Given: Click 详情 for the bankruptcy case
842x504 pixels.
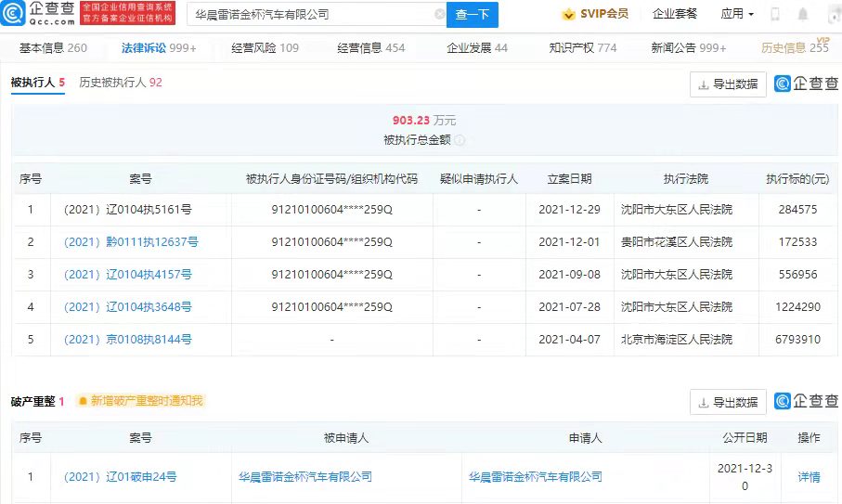Looking at the screenshot, I should (x=809, y=477).
